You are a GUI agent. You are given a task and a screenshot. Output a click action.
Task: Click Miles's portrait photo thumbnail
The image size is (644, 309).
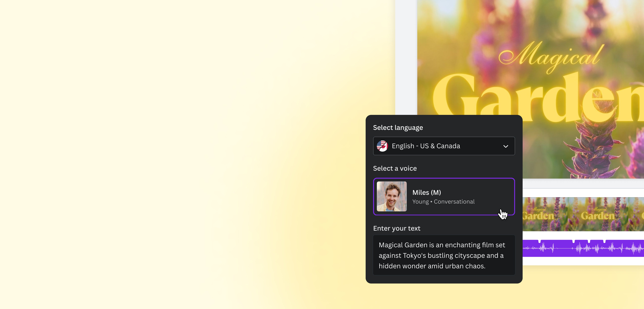tap(391, 197)
